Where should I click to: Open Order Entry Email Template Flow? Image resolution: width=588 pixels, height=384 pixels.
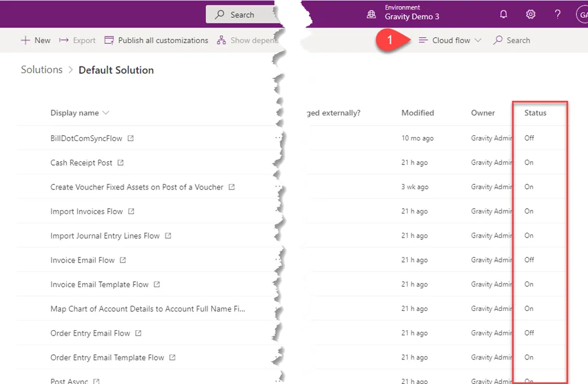(107, 358)
